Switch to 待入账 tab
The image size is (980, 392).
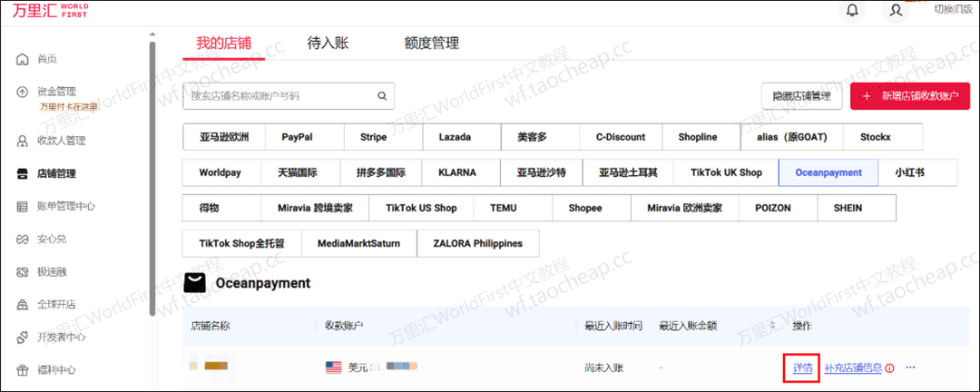pos(328,44)
